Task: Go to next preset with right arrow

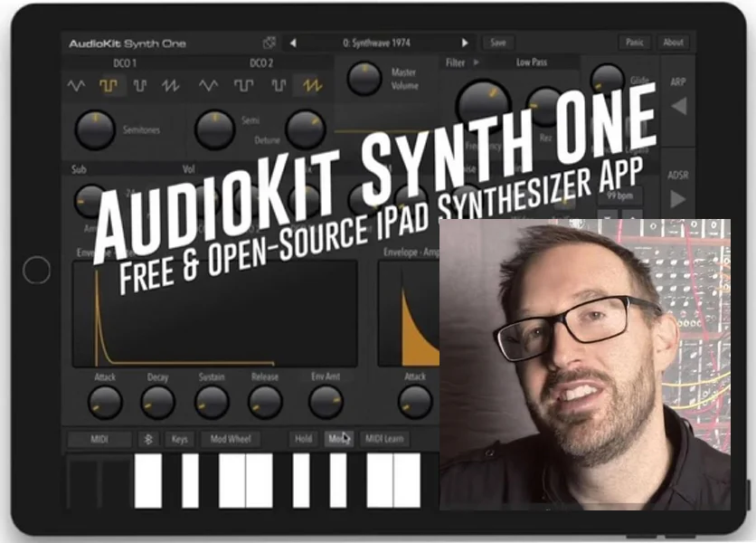Action: (x=465, y=43)
